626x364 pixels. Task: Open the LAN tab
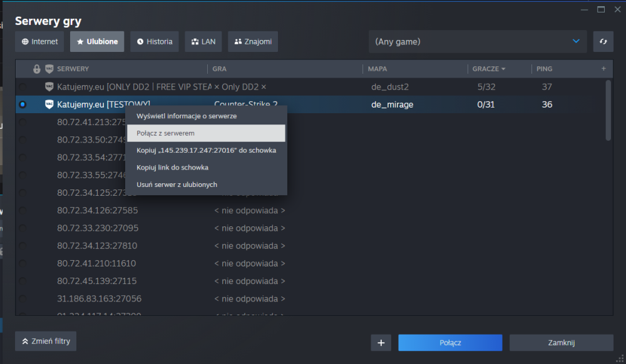(x=203, y=41)
